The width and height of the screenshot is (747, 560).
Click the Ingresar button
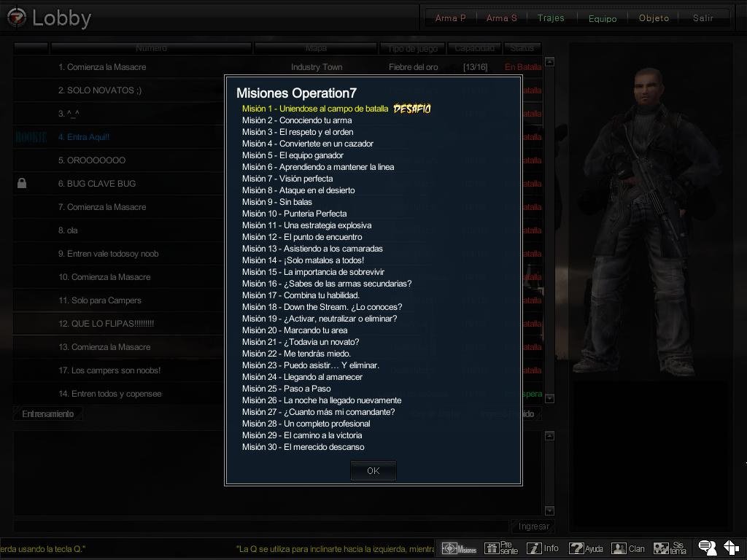pyautogui.click(x=533, y=526)
